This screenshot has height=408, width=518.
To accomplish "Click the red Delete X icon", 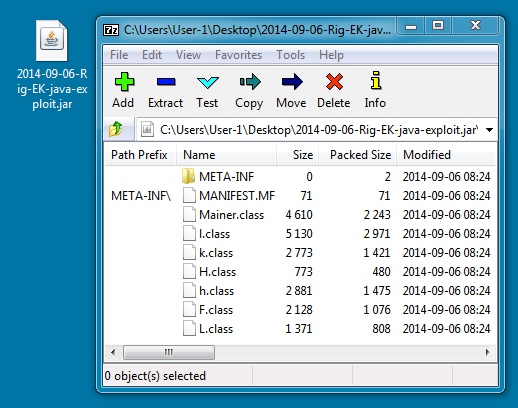I will point(334,82).
